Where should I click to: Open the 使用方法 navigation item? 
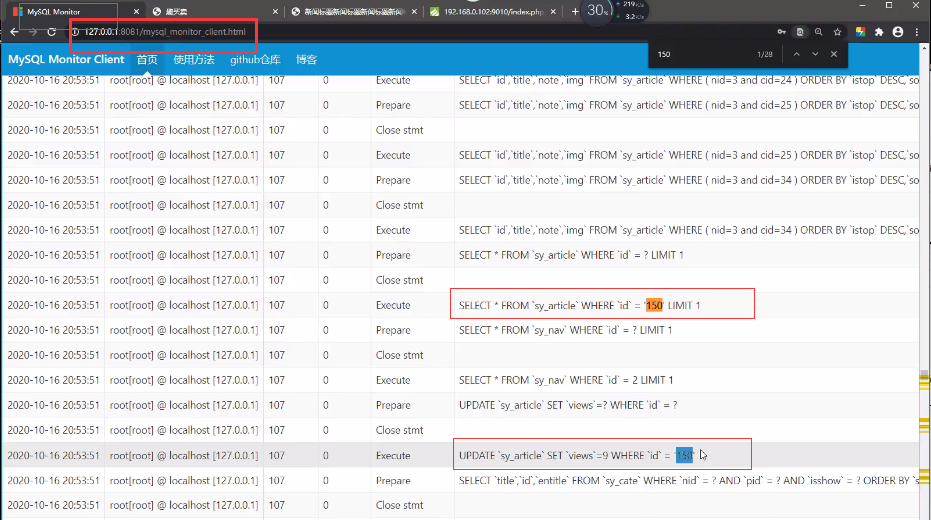pyautogui.click(x=193, y=60)
